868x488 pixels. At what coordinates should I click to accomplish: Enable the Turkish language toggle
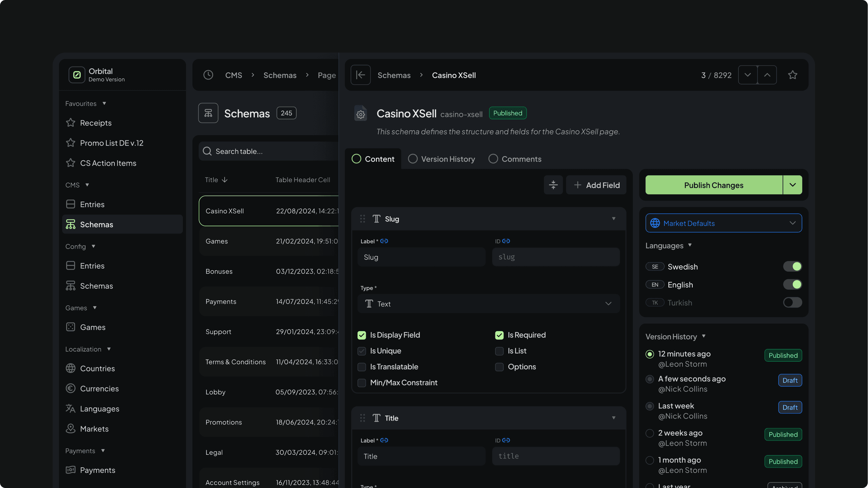(x=792, y=303)
